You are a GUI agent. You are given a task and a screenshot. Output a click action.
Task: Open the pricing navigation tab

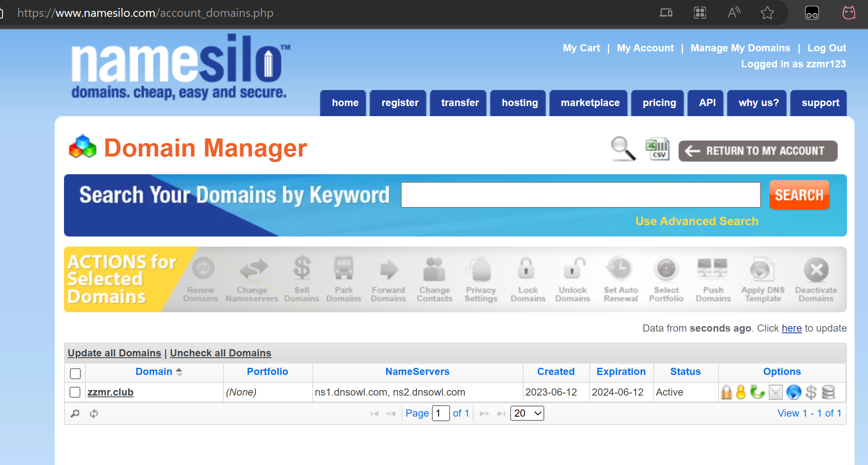click(659, 103)
